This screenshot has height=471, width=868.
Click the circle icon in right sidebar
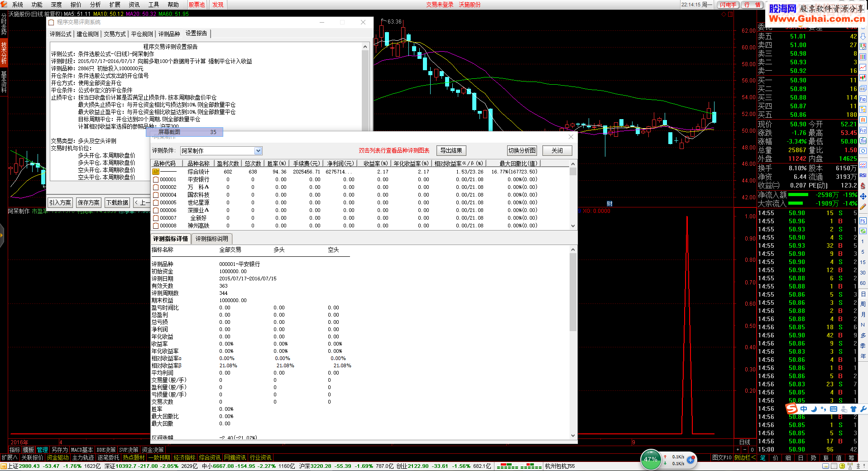(863, 151)
